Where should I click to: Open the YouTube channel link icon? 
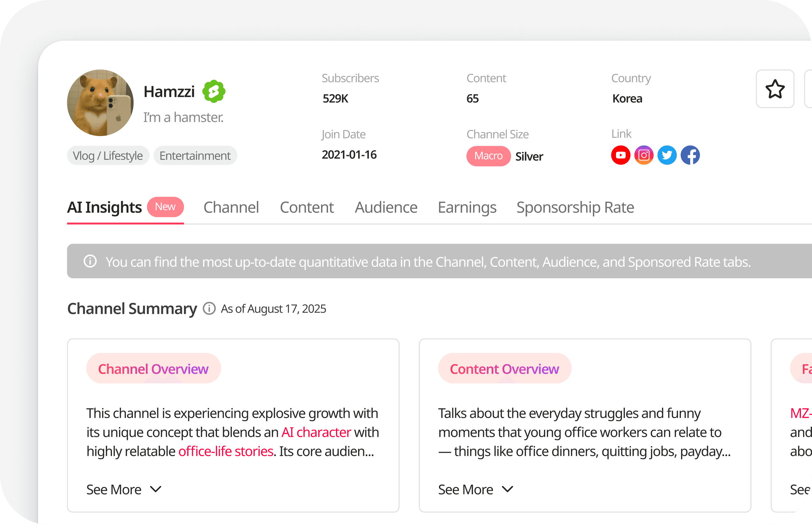point(620,155)
